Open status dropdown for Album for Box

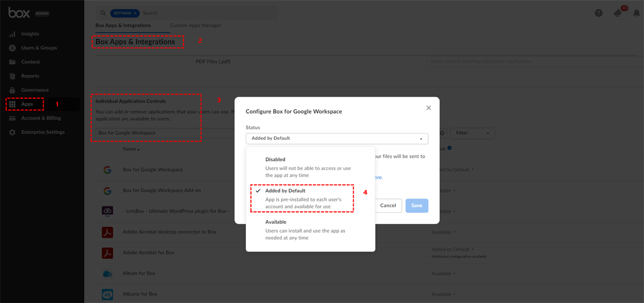coord(444,274)
